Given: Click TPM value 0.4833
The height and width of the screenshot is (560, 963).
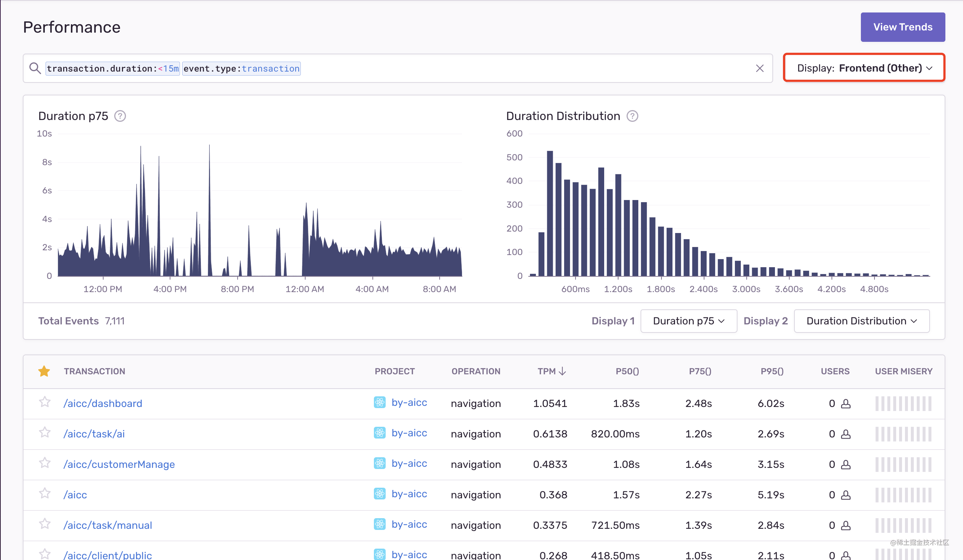Looking at the screenshot, I should (550, 464).
